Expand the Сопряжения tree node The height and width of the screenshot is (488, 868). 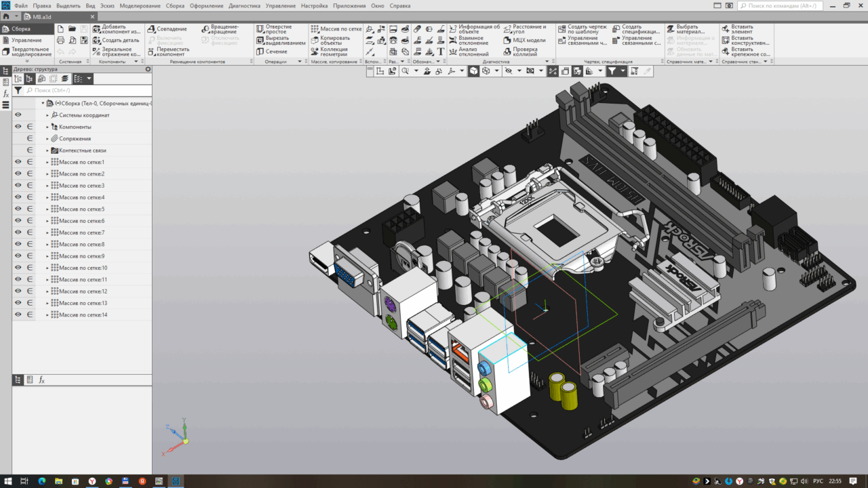coord(47,139)
